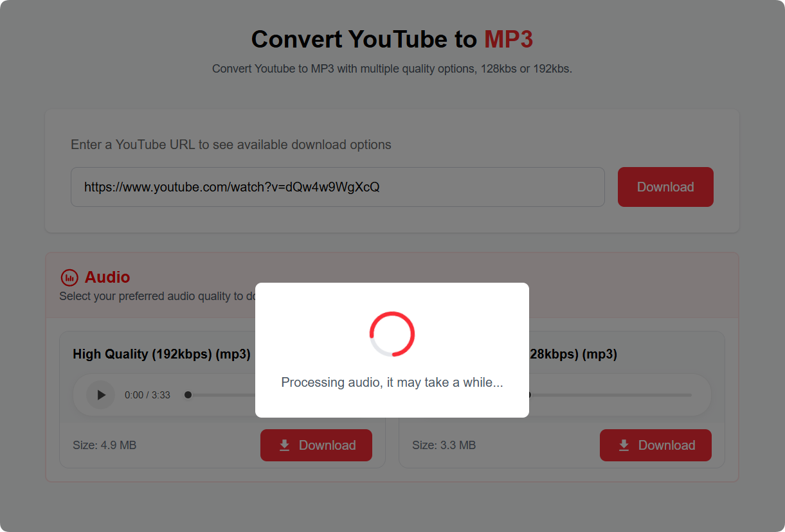Click the 'Size: 3.3 MB' text

444,445
